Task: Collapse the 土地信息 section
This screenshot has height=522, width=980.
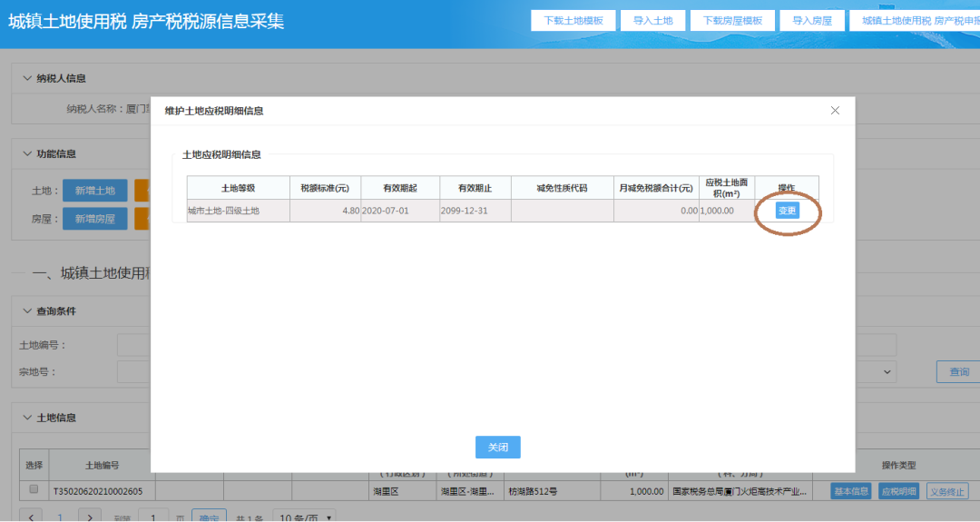Action: click(x=27, y=418)
